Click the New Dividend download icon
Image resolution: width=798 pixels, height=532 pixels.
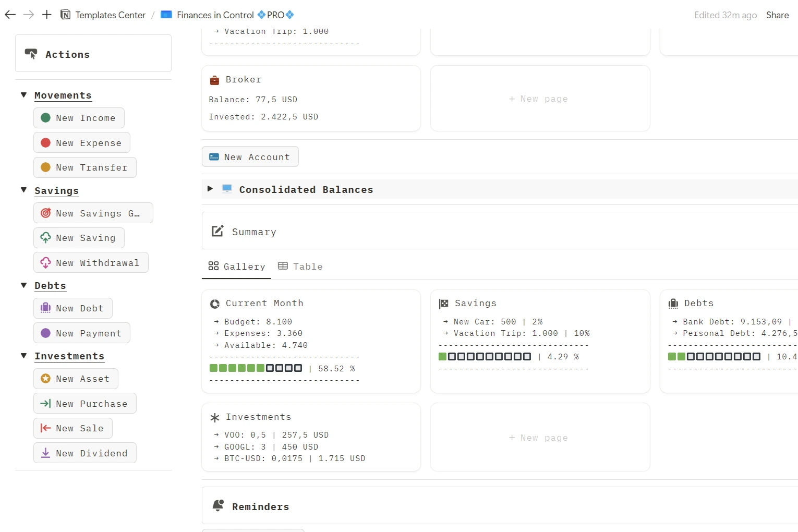(46, 453)
